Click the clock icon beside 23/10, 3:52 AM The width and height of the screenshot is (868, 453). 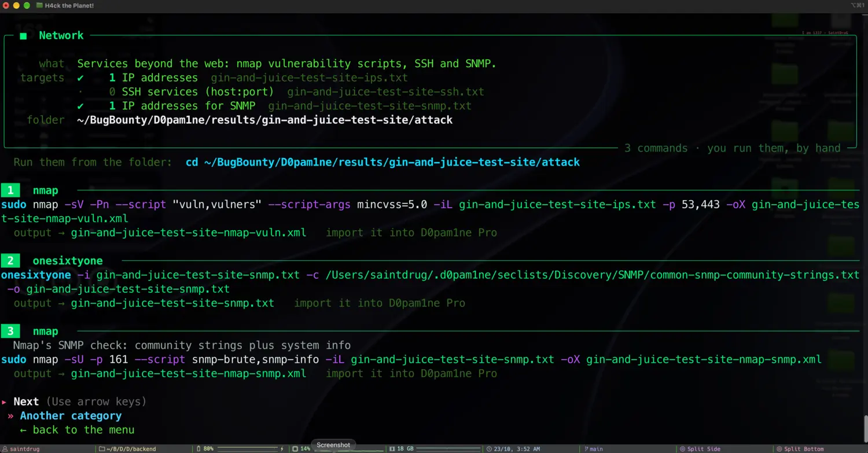coord(489,449)
